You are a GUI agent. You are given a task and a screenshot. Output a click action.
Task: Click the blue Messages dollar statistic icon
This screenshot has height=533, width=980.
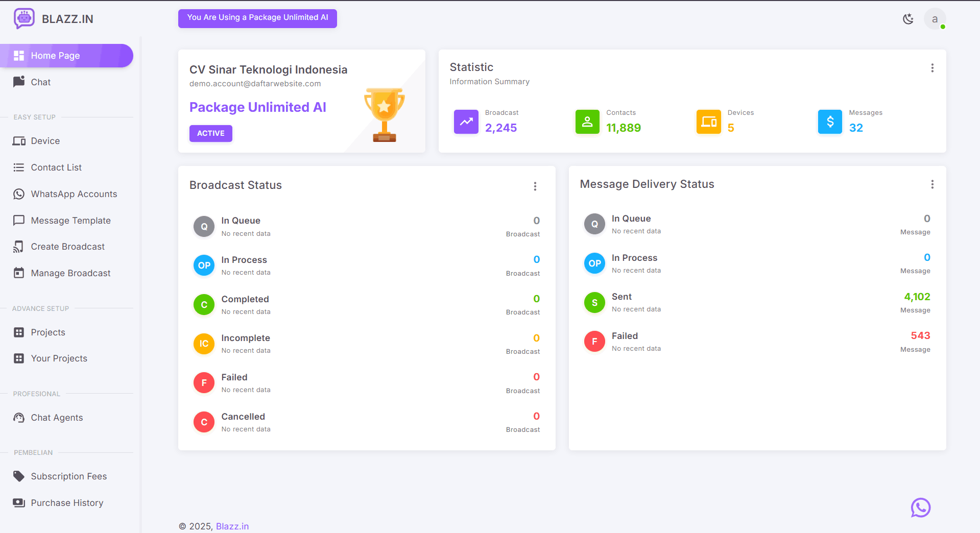(x=830, y=122)
